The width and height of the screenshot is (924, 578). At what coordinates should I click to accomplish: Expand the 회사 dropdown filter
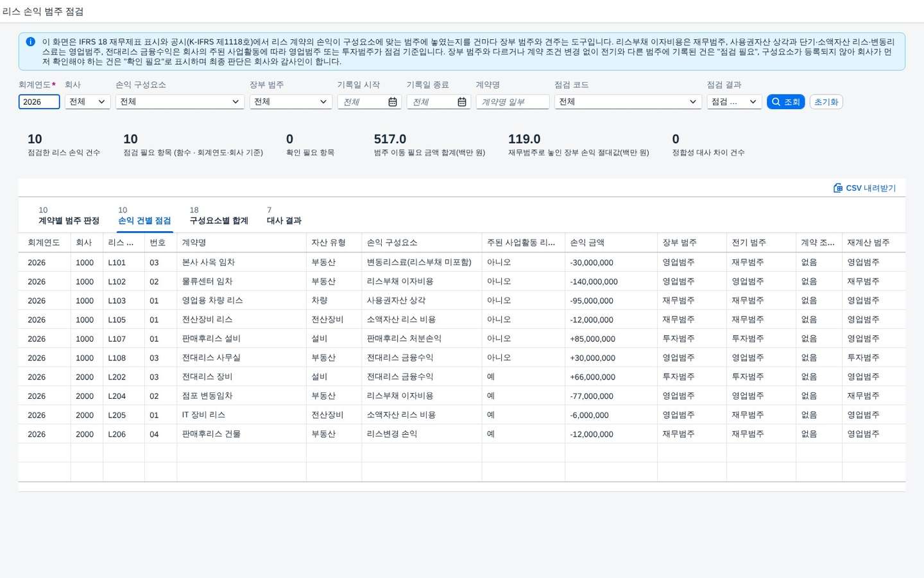point(88,101)
